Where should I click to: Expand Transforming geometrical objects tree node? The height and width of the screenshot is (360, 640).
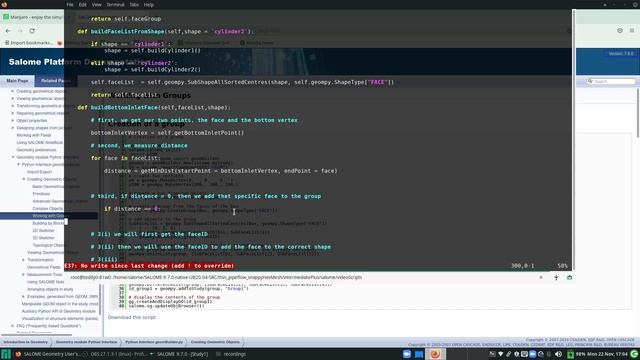coord(13,106)
